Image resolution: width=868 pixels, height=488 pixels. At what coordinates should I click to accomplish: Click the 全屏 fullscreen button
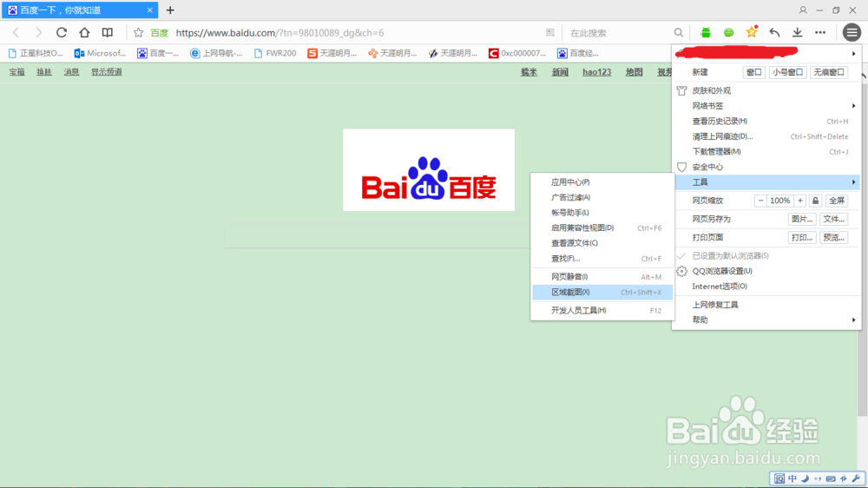[837, 201]
